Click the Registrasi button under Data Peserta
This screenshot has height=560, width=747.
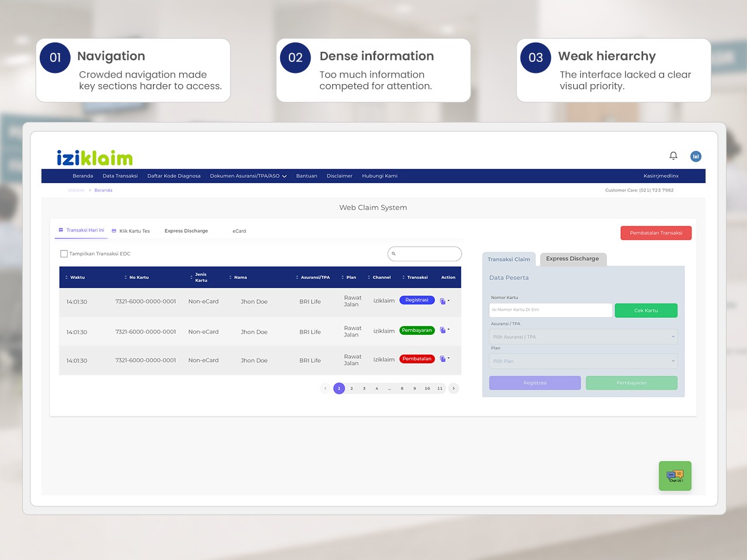click(x=535, y=383)
